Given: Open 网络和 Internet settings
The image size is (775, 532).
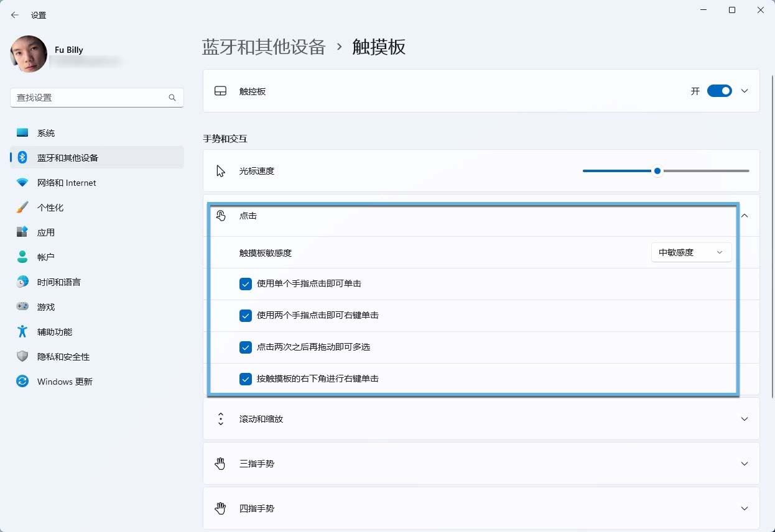Looking at the screenshot, I should 65,182.
